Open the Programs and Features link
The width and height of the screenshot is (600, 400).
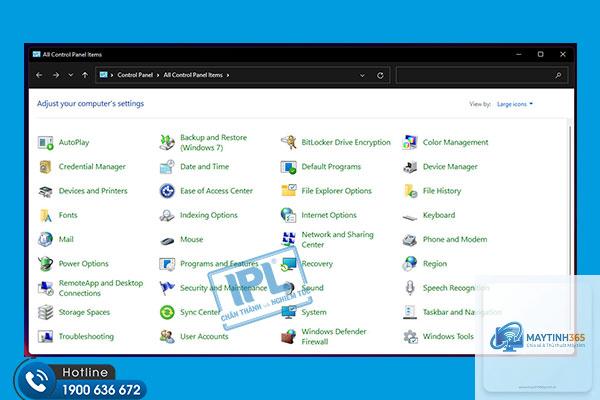point(219,264)
